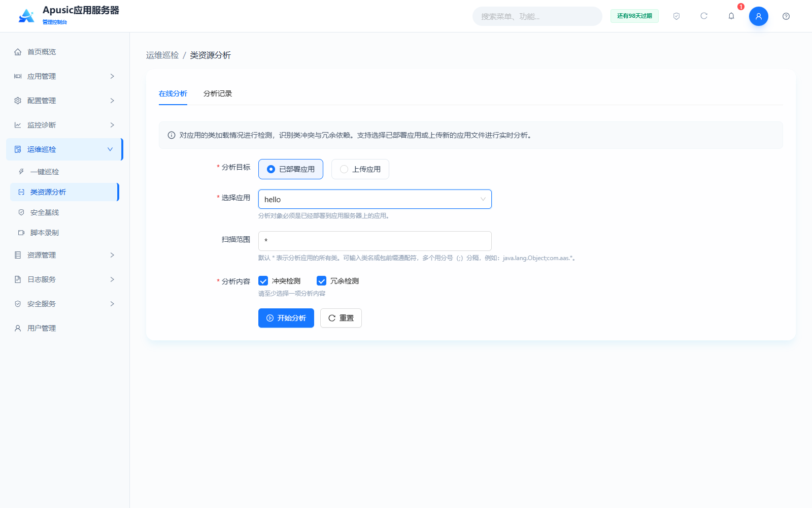Expand the 安全服务 menu chevron
812x508 pixels.
[x=112, y=304]
